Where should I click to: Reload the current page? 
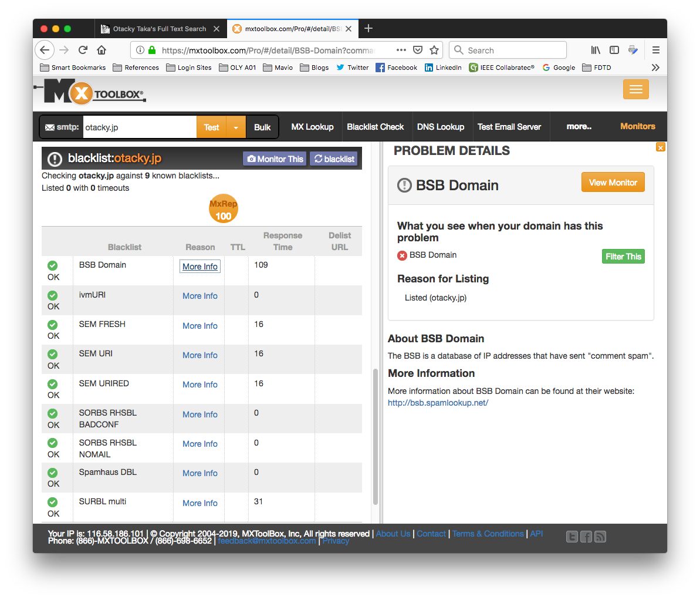(83, 50)
